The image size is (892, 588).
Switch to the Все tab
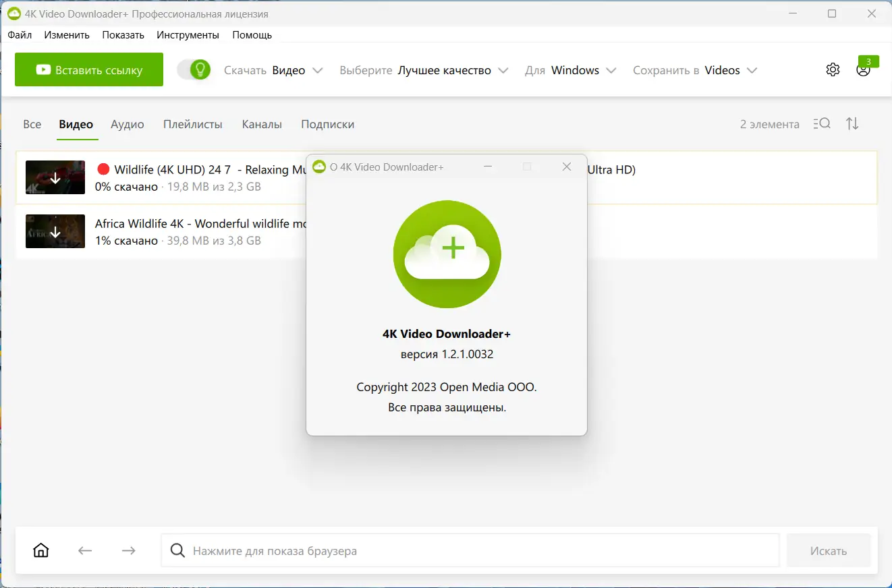pos(32,124)
